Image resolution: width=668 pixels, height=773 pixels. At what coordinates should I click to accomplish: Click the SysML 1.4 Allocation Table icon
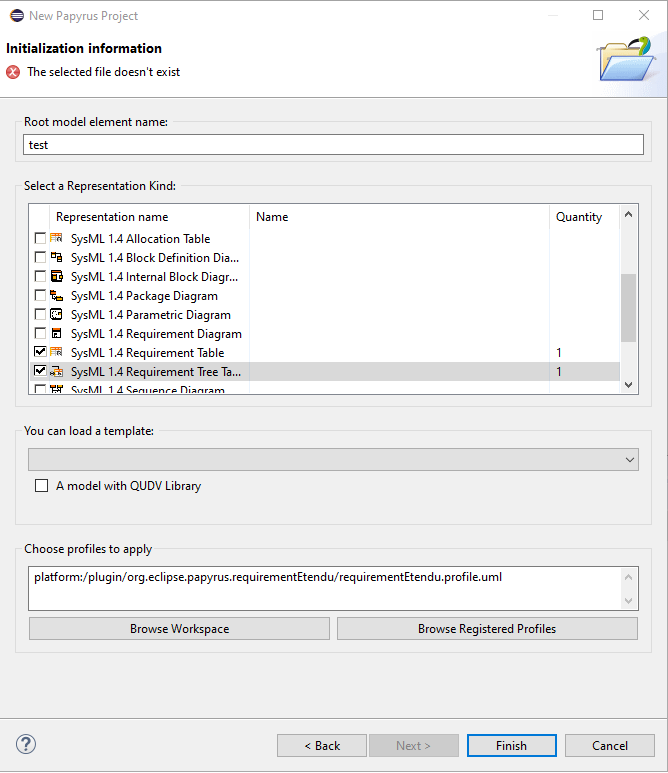click(56, 239)
